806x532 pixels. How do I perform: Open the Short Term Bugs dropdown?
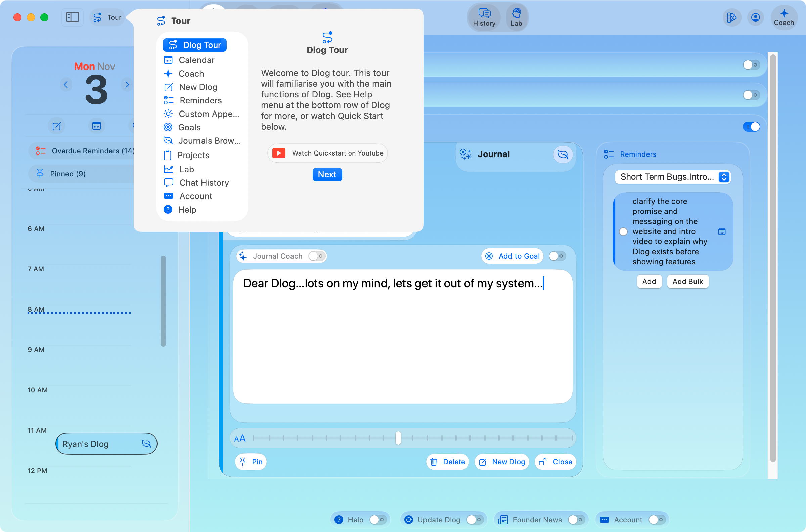point(672,177)
